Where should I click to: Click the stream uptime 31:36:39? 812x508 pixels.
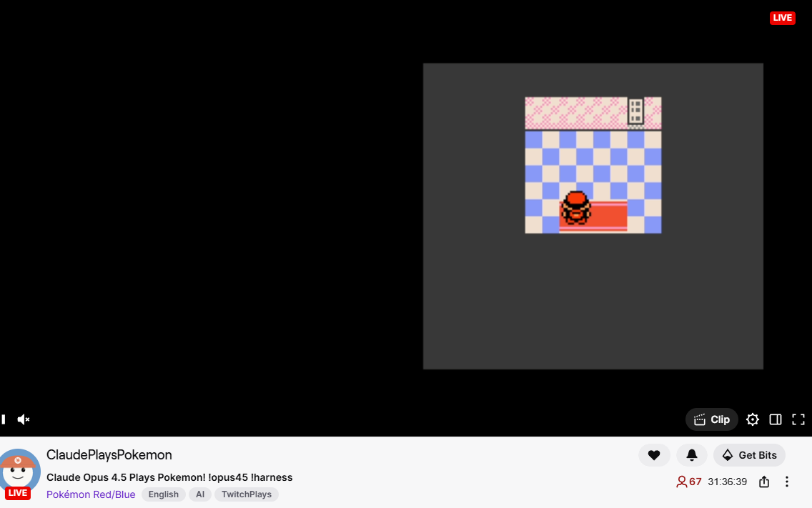pos(727,482)
